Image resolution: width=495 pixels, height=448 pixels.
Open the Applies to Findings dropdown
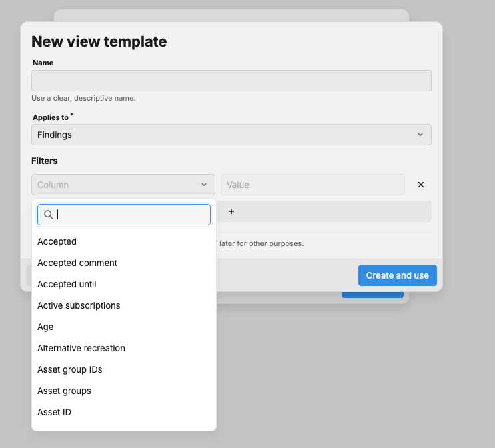(x=231, y=135)
